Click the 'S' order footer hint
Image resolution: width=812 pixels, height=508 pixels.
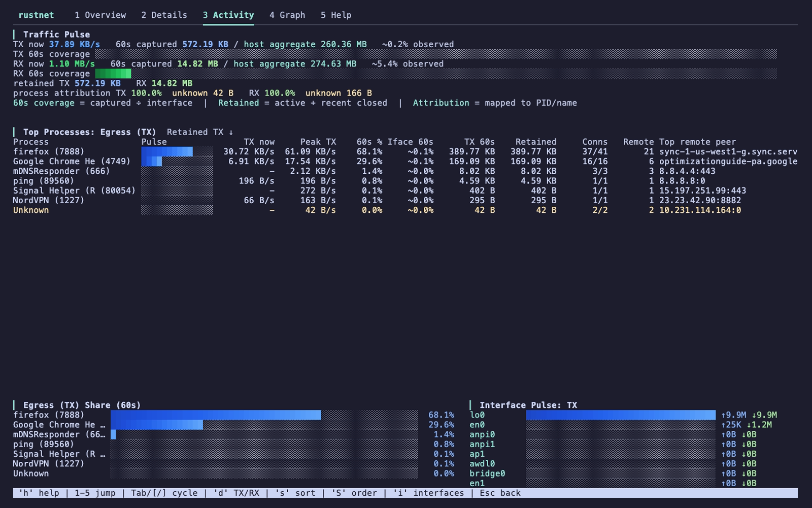click(x=354, y=493)
